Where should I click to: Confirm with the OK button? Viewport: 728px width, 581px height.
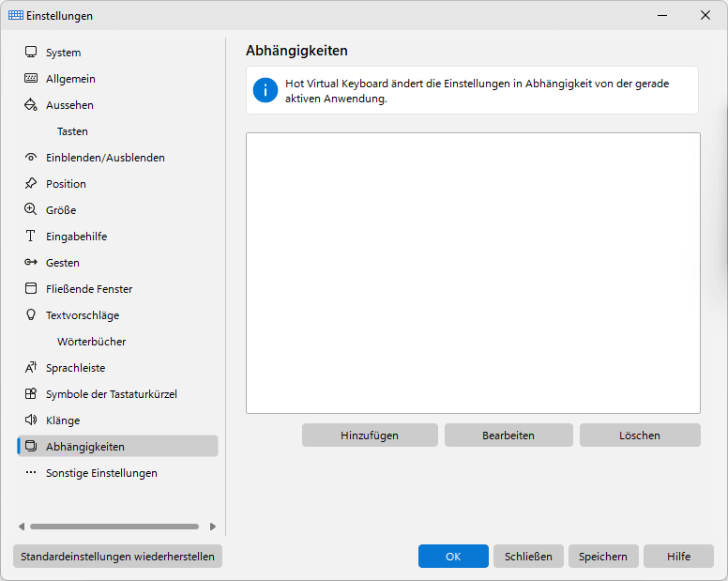[453, 557]
